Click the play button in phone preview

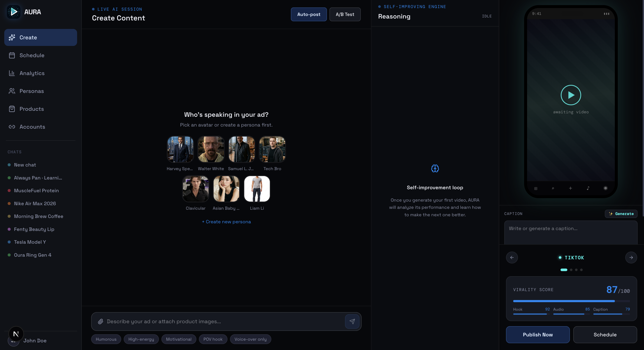tap(571, 95)
